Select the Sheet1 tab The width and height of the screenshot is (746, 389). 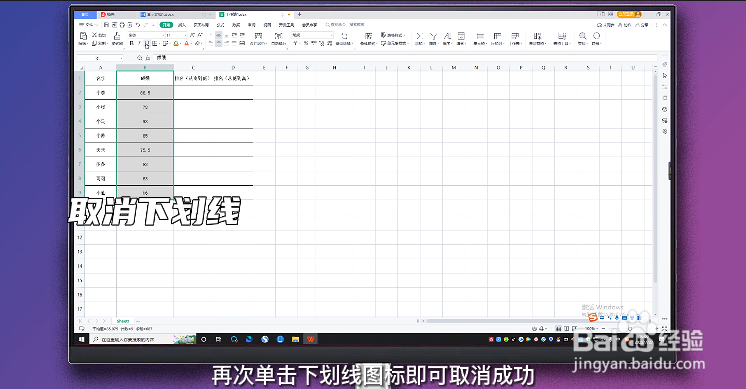pyautogui.click(x=123, y=321)
